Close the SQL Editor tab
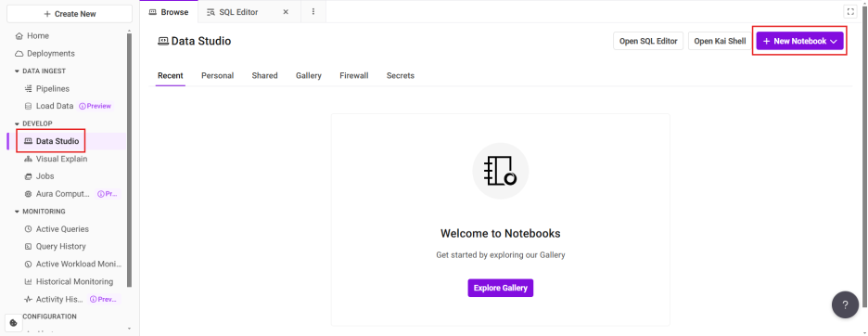The width and height of the screenshot is (868, 336). tap(286, 12)
